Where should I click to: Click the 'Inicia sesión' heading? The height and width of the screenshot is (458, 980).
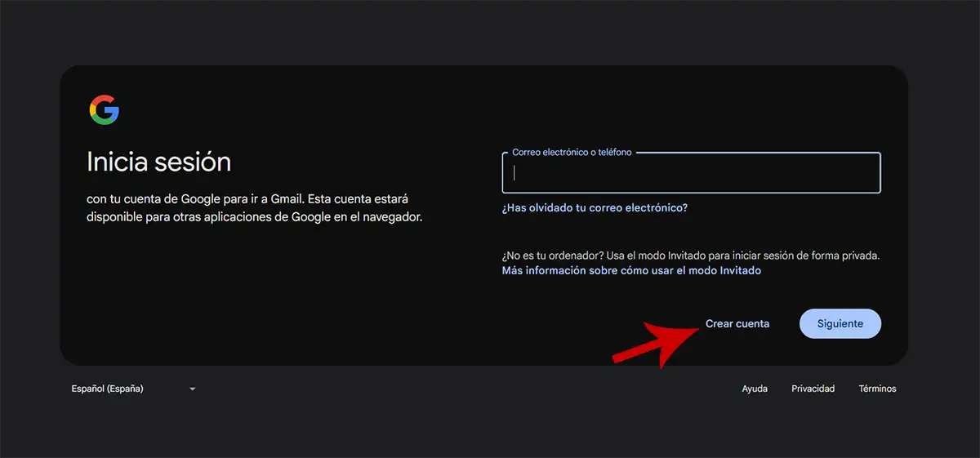pyautogui.click(x=158, y=162)
